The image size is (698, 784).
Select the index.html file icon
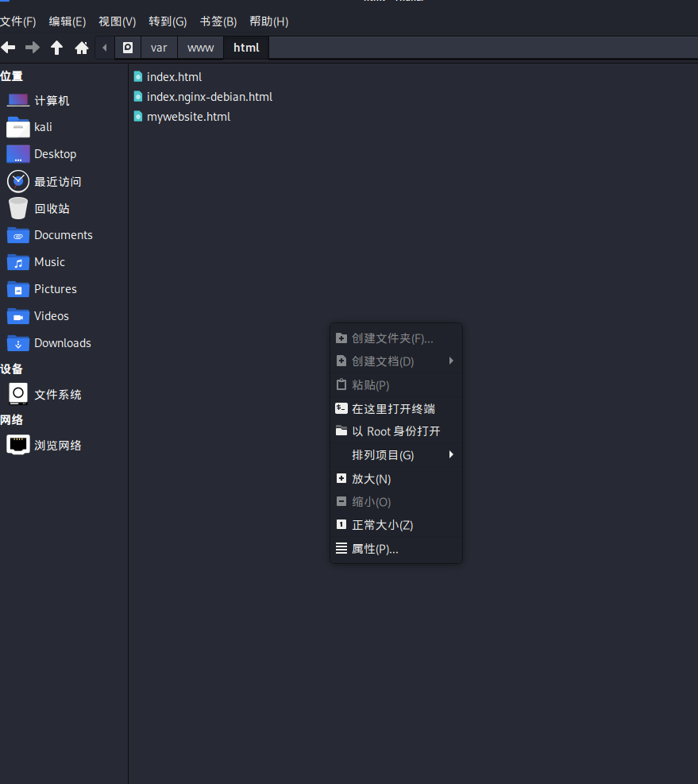pos(138,76)
